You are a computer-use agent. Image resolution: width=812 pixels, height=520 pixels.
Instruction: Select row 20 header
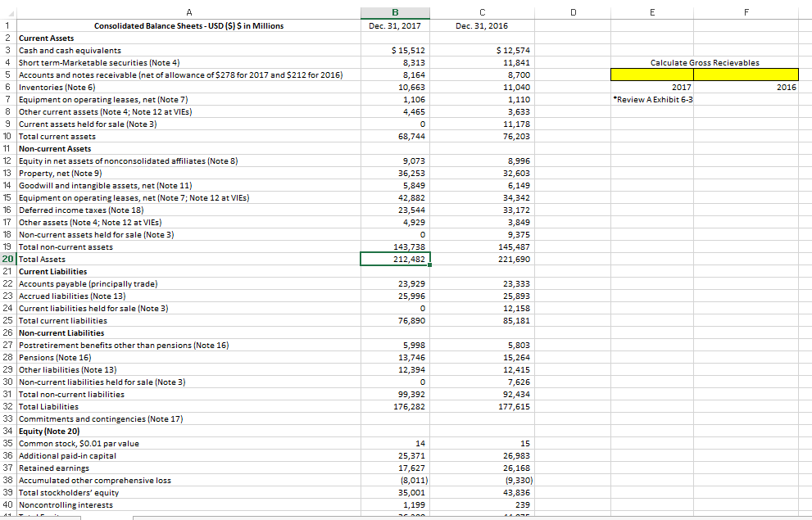tap(8, 260)
